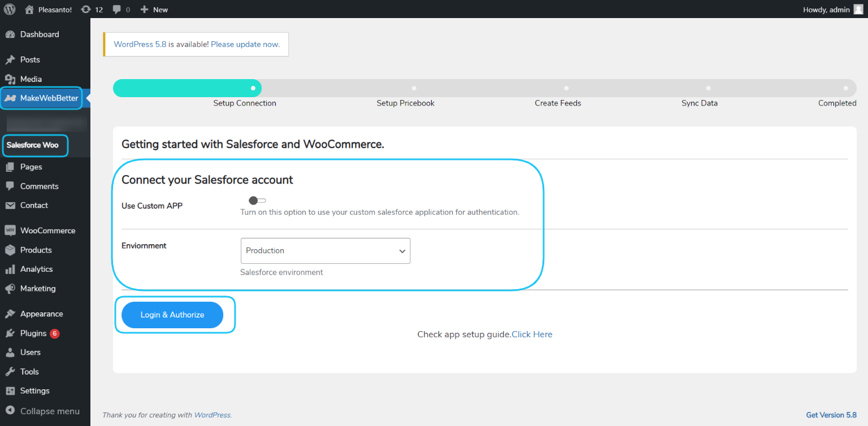Click the WordPress 5.8 link in notice
868x426 pixels.
(140, 44)
